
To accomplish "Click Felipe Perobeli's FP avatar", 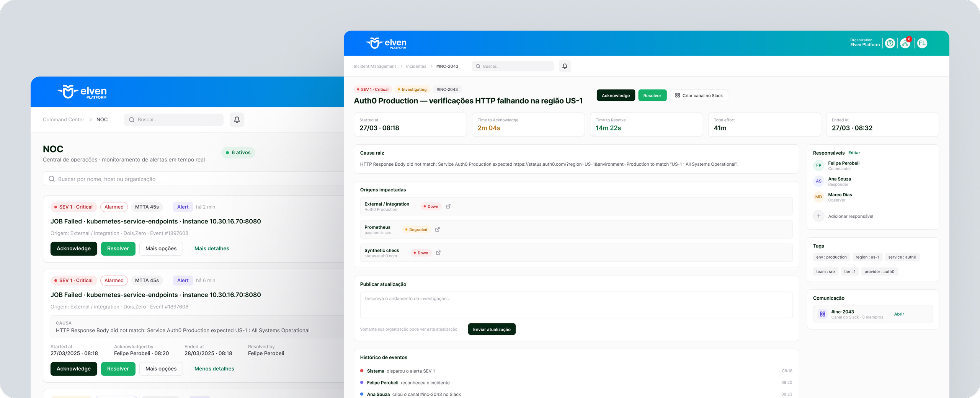I will 818,165.
